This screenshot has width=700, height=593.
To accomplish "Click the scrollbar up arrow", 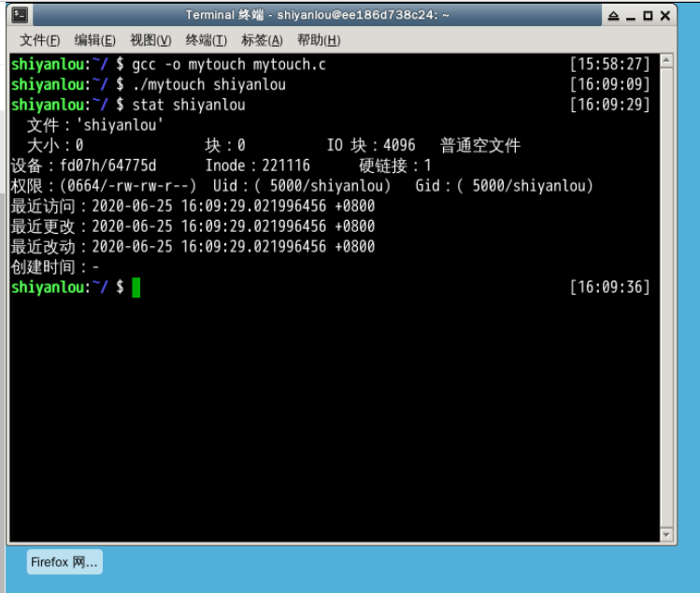I will (666, 62).
